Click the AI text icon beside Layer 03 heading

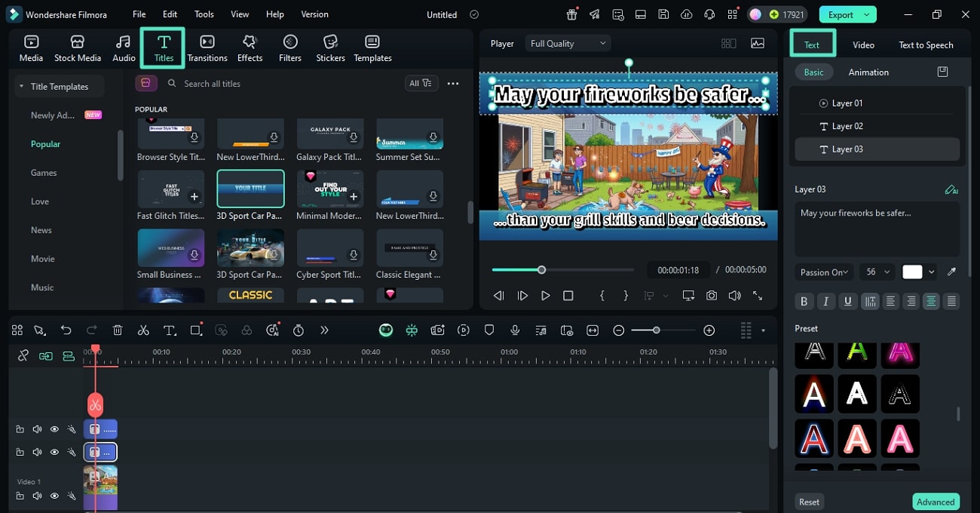[x=951, y=189]
